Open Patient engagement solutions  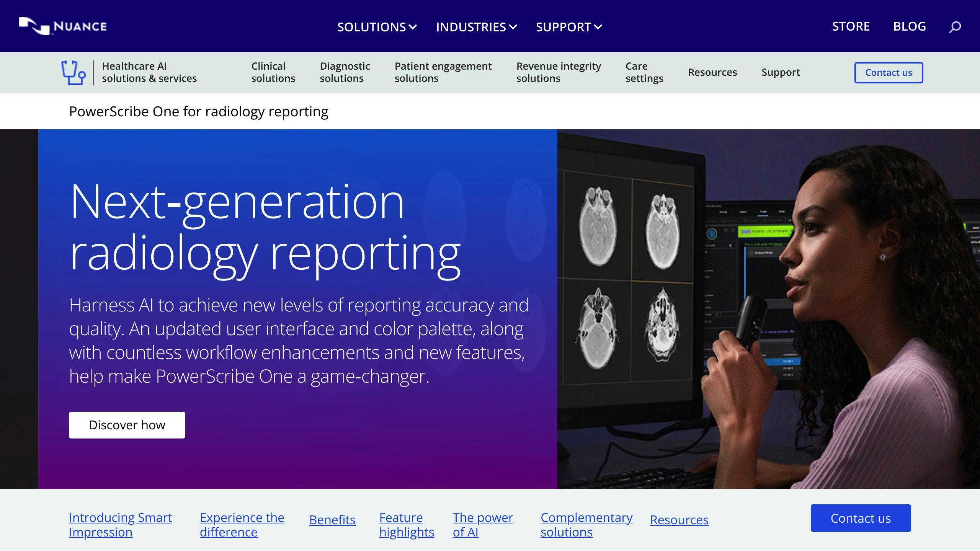point(443,72)
